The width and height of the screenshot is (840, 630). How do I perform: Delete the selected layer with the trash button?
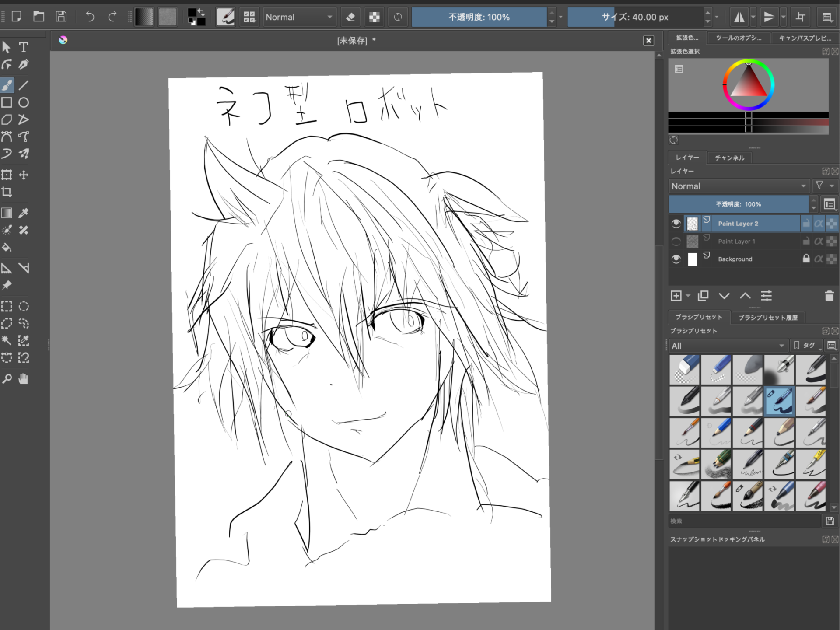click(829, 296)
